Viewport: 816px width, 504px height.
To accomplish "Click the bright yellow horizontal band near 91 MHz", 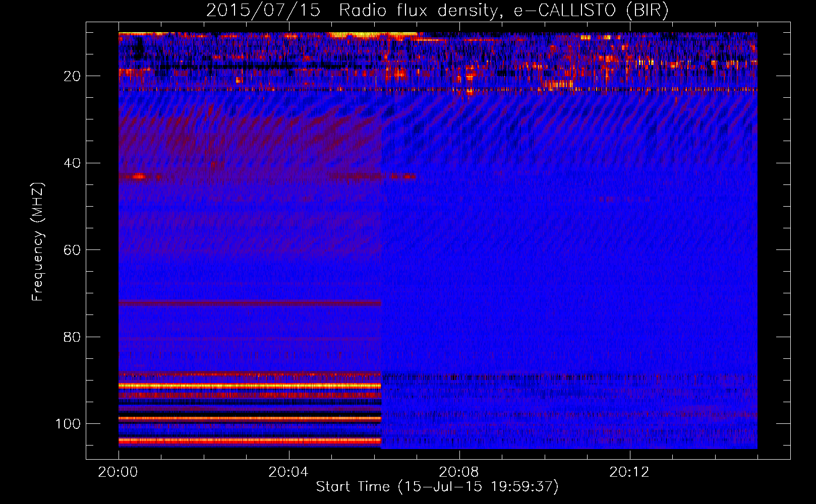I will (x=250, y=386).
